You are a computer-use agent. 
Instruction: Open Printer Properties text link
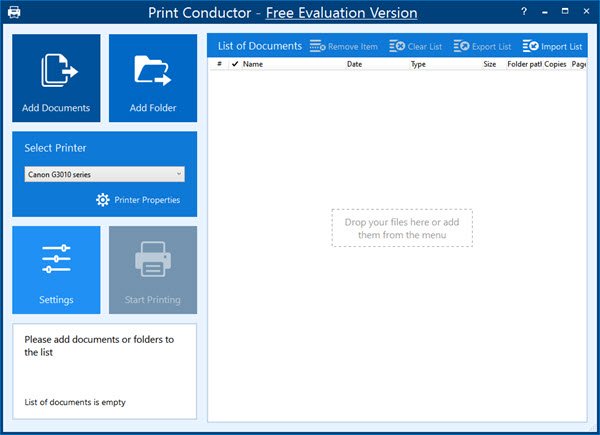coord(147,200)
